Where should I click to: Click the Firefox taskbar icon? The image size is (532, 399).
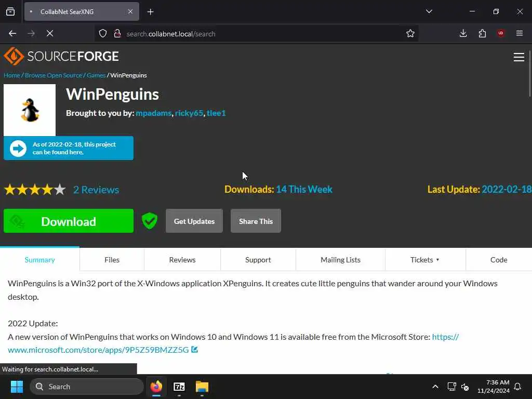point(156,387)
